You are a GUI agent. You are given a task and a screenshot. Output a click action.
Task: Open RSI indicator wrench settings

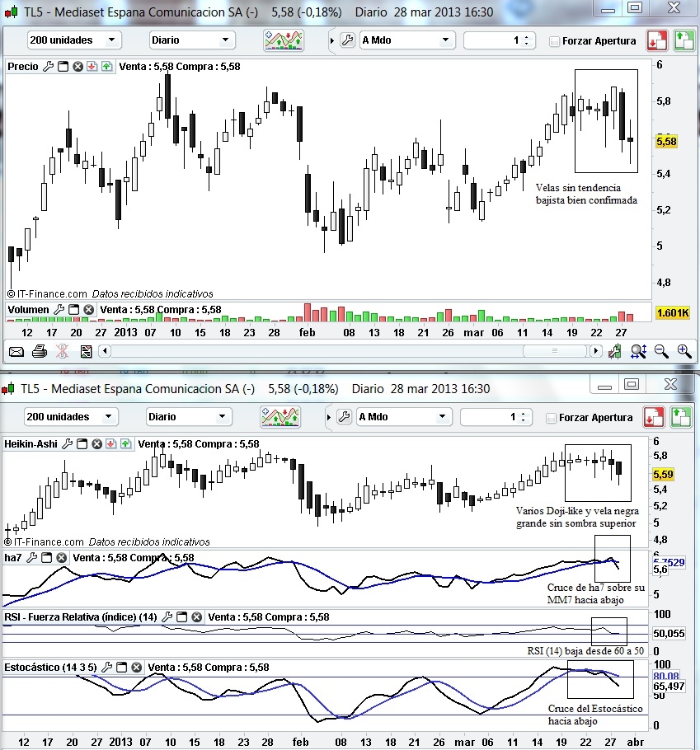(x=167, y=617)
